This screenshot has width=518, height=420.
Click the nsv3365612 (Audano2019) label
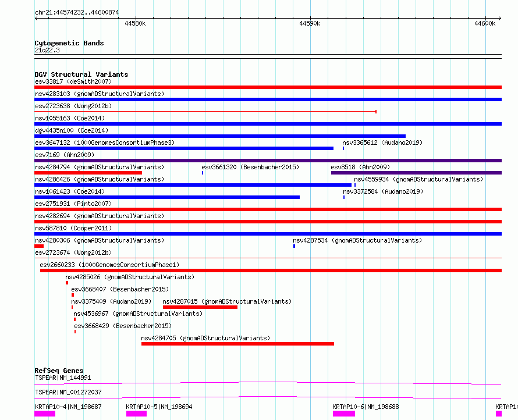[382, 143]
